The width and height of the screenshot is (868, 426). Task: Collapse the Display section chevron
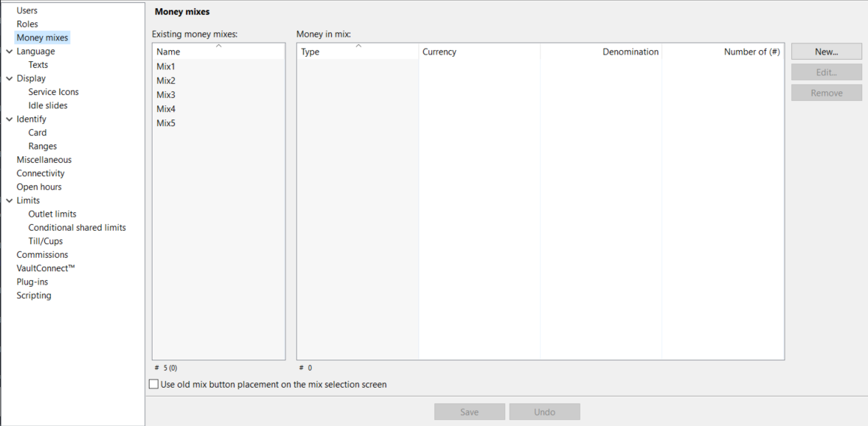[x=10, y=78]
